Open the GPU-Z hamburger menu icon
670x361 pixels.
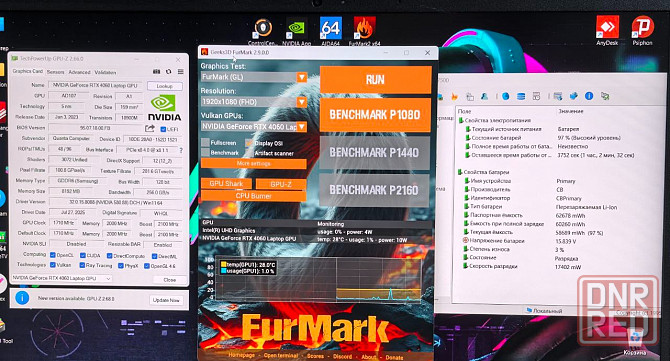click(180, 72)
